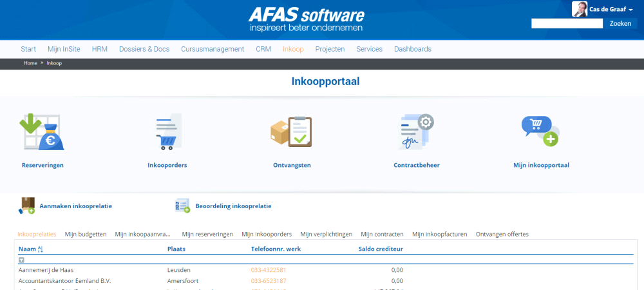Viewport: 644px width, 290px height.
Task: Open the CRM menu
Action: (263, 49)
